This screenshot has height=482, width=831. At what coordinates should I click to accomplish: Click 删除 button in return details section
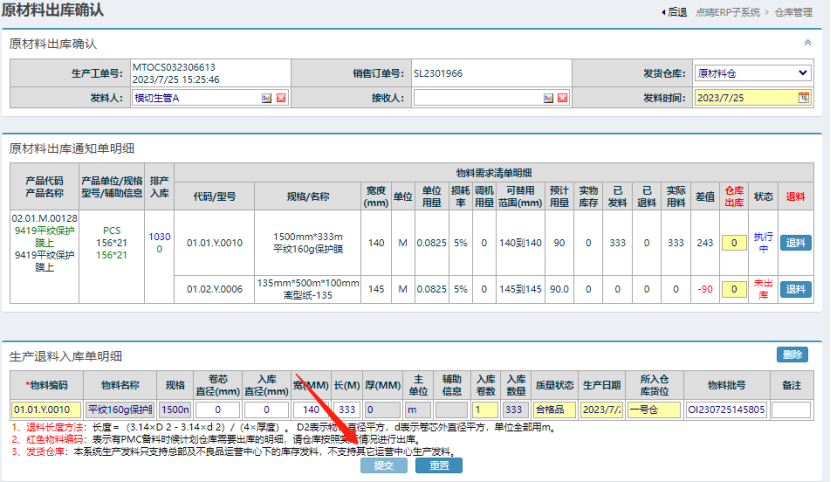(x=792, y=354)
